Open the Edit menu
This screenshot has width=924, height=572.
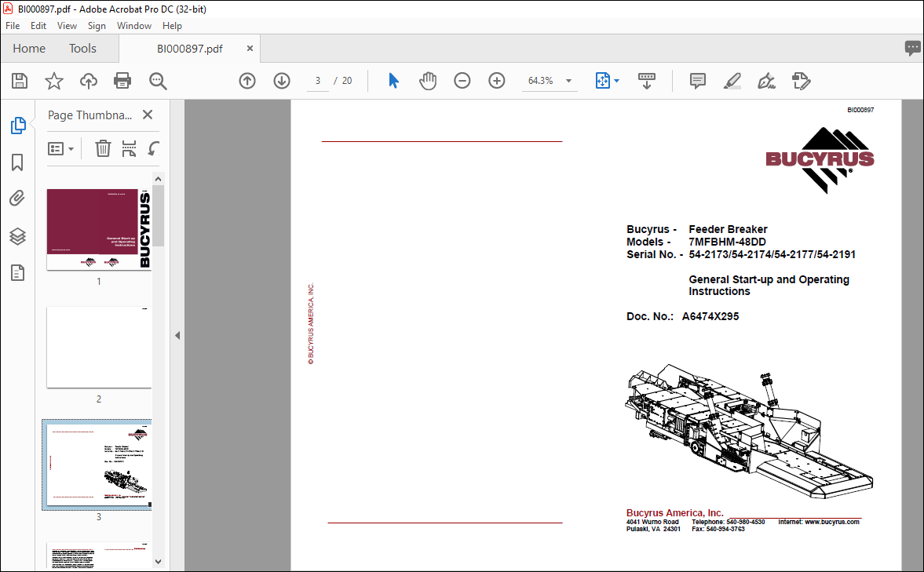pos(38,26)
